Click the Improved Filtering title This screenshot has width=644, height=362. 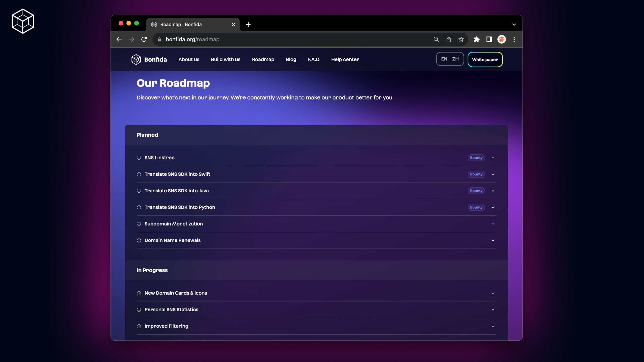pyautogui.click(x=166, y=326)
